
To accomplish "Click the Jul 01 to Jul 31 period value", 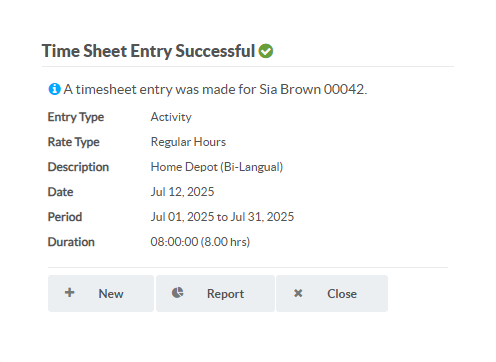I will 222,217.
